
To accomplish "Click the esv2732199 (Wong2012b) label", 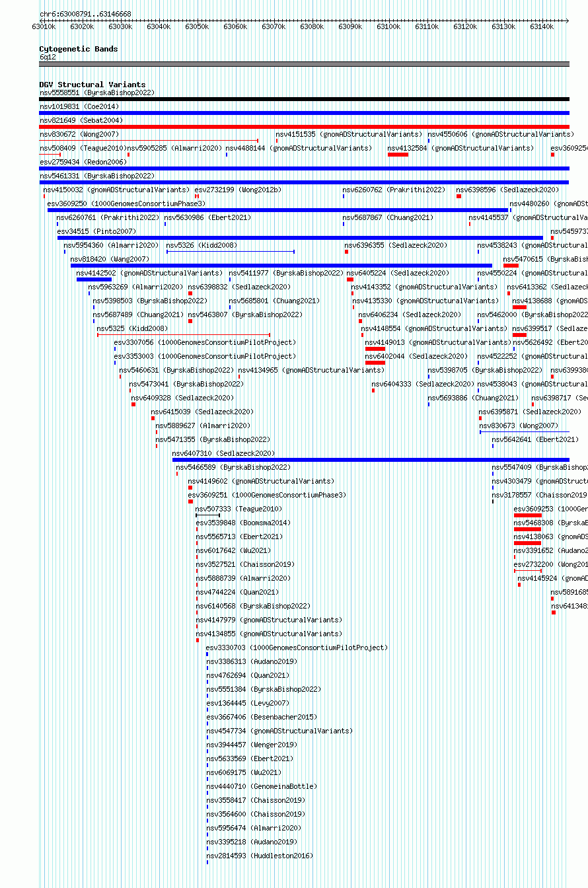I will pyautogui.click(x=238, y=190).
